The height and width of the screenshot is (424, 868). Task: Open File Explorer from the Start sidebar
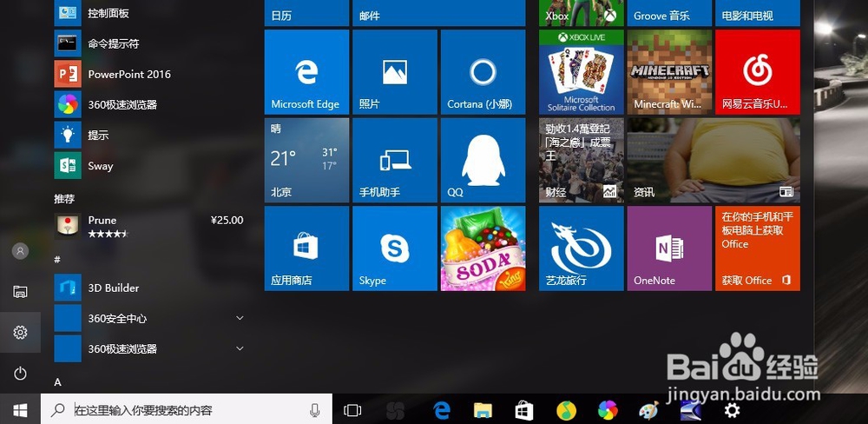pyautogui.click(x=20, y=292)
